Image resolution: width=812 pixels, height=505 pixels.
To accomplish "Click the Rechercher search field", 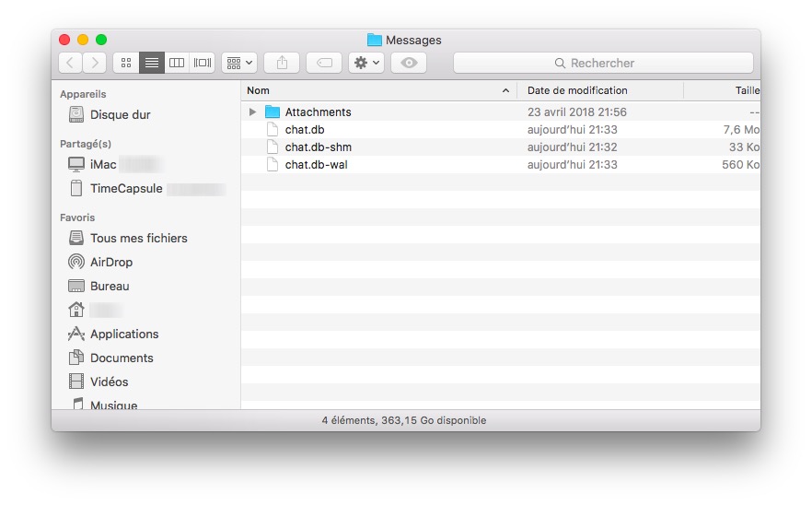I will (x=603, y=63).
